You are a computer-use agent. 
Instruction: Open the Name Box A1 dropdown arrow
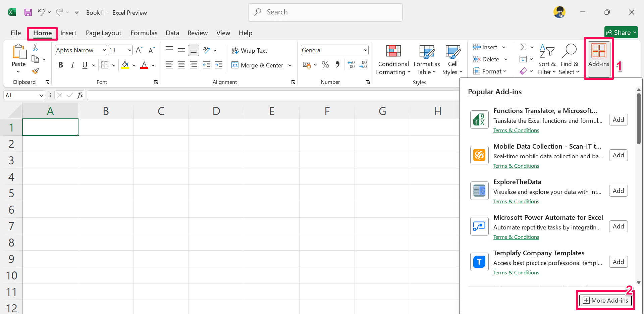pos(42,95)
